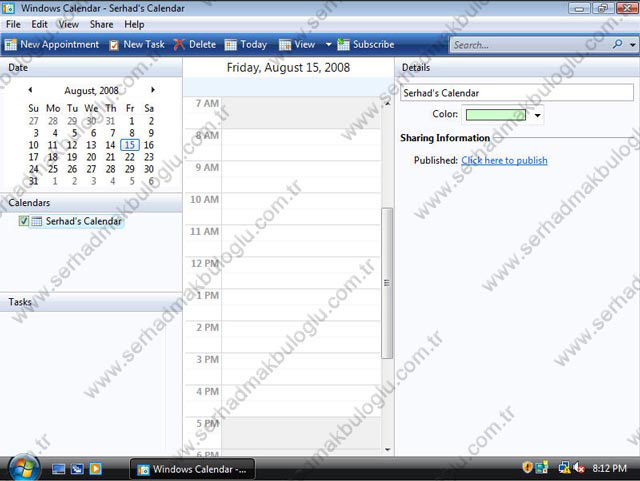Click the August, 2008 month header
Screen dimensions: 640x481
[x=91, y=90]
